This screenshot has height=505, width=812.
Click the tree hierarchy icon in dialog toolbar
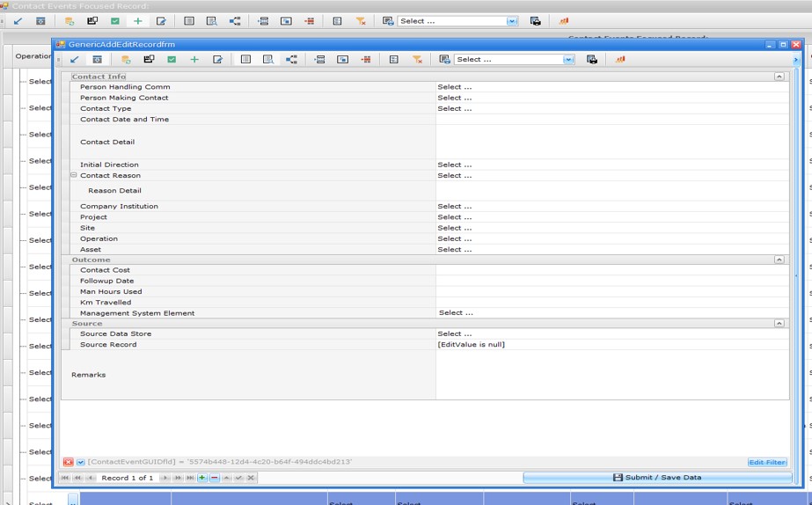291,60
